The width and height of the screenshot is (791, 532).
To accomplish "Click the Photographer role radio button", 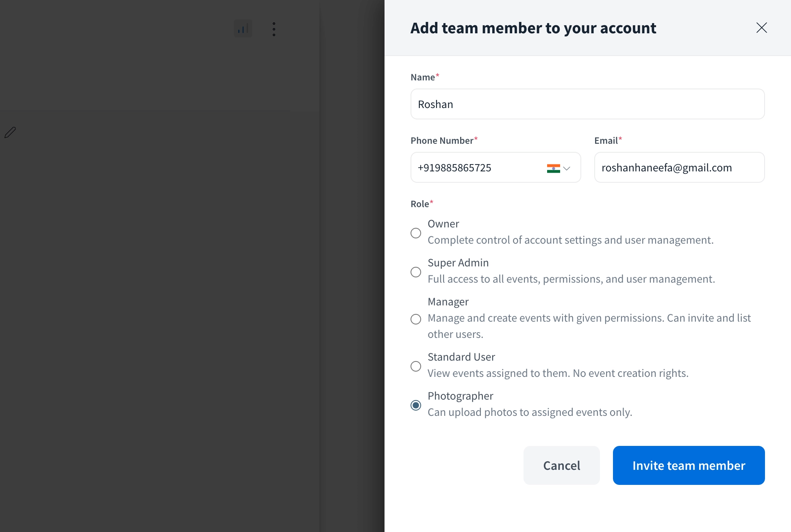I will tap(416, 405).
